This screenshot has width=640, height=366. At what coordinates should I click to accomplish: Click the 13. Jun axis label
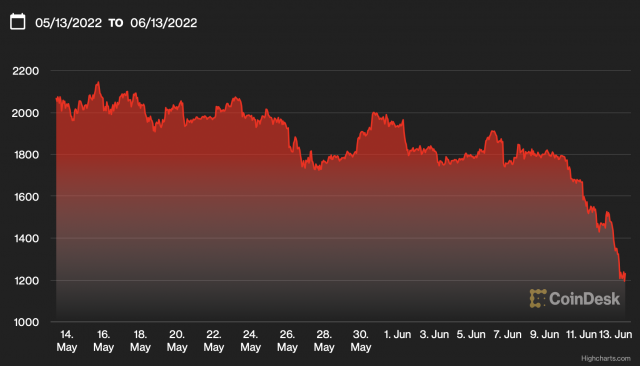[x=616, y=335]
